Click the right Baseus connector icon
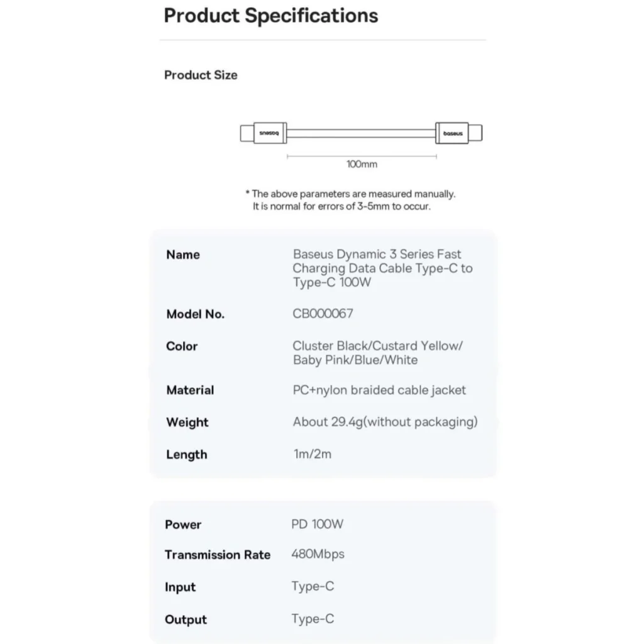 452,133
